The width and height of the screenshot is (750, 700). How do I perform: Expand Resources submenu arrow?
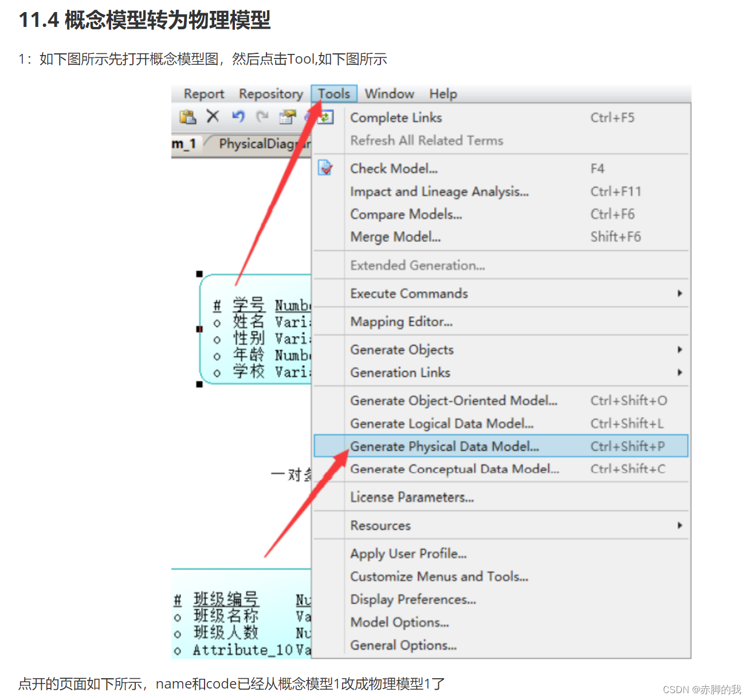[x=680, y=526]
